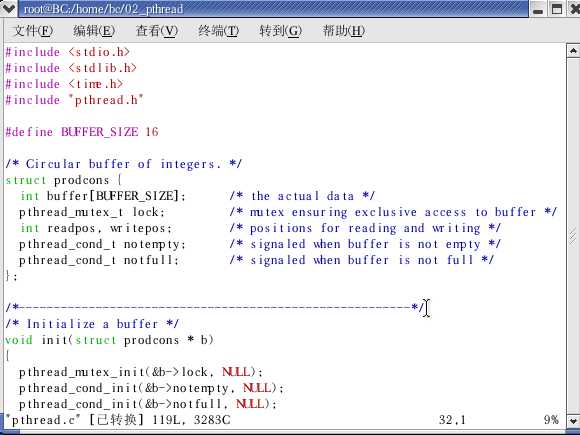Click the status text 119L, 3283C
Image resolution: width=580 pixels, height=435 pixels.
pyautogui.click(x=191, y=420)
